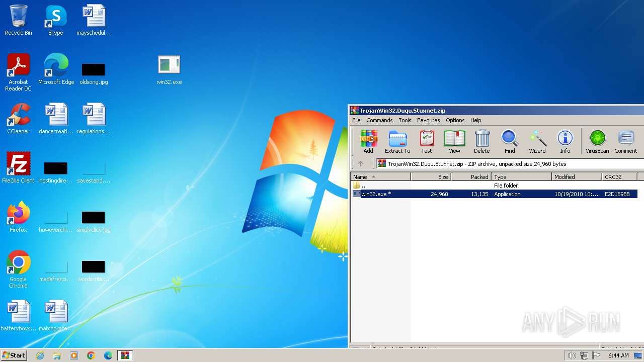Open Edge from the taskbar
644x362 pixels.
108,355
